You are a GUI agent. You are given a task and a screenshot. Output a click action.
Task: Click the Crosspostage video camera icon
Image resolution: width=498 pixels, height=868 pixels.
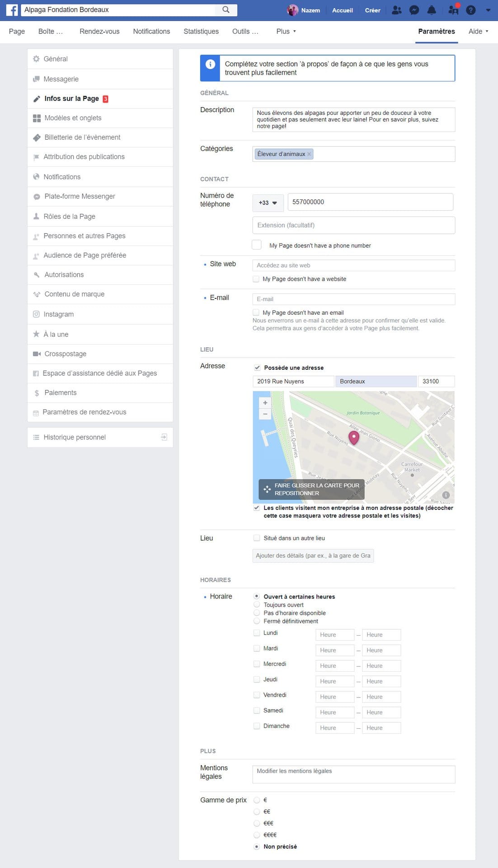pyautogui.click(x=37, y=354)
